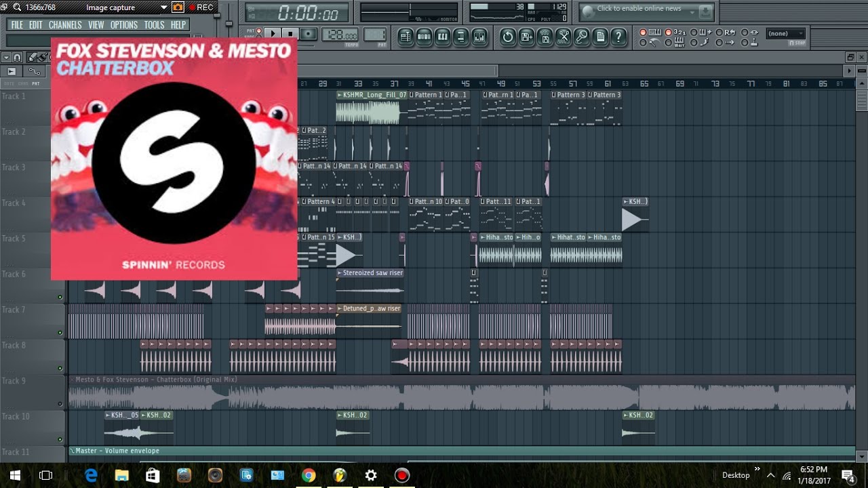Click the Track 1 label
Viewport: 868px width, 488px height.
click(x=14, y=96)
